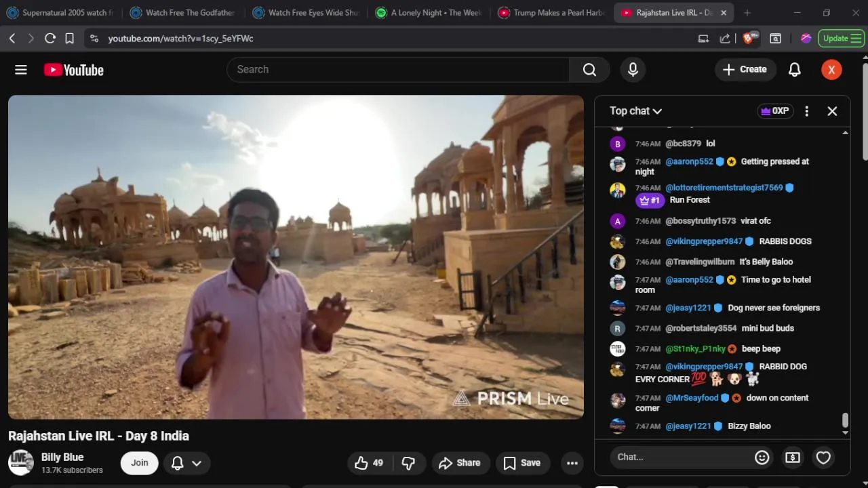Image resolution: width=868 pixels, height=488 pixels.
Task: Click the browser address bar URL
Action: point(180,39)
